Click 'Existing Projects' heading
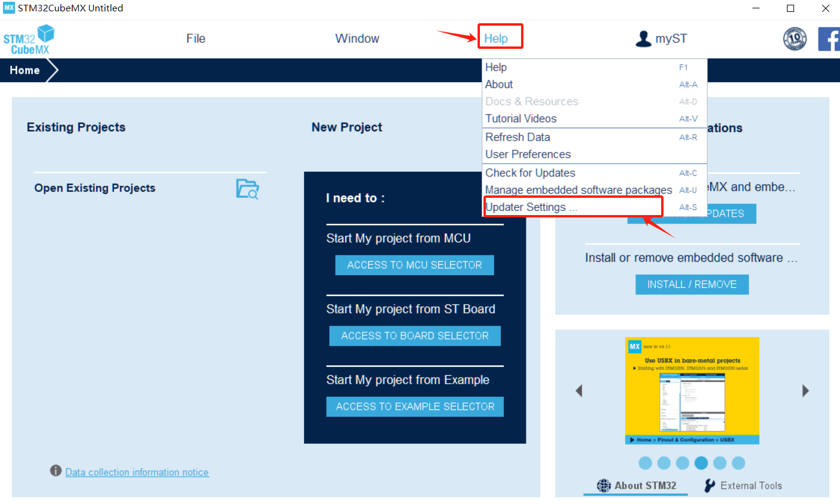This screenshot has width=840, height=504. 76,127
